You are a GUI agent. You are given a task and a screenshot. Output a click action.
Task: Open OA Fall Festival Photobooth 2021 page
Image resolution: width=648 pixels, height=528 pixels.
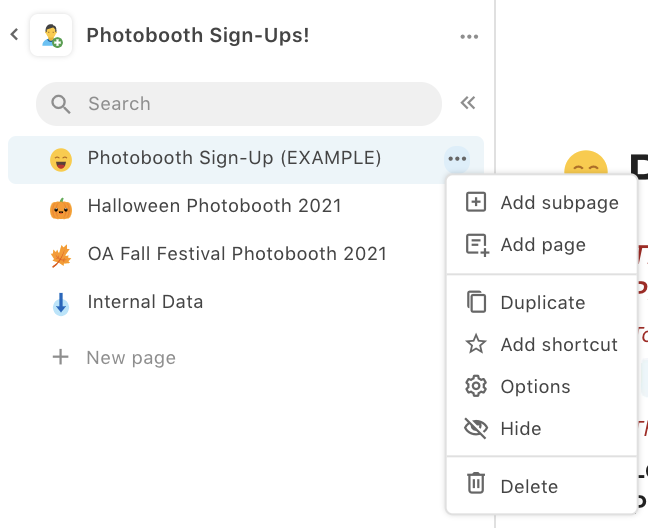[x=236, y=254]
